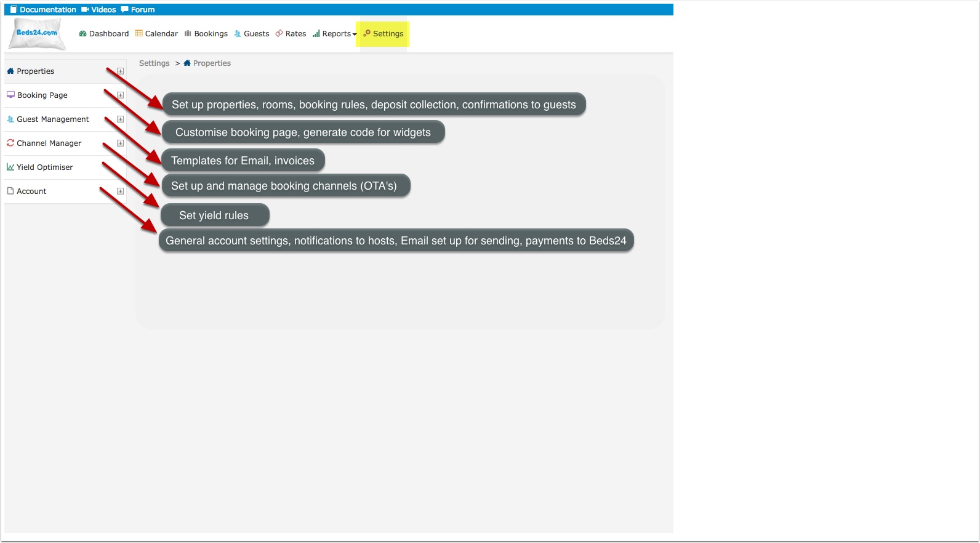
Task: Open the Reports dropdown arrow
Action: [x=355, y=34]
